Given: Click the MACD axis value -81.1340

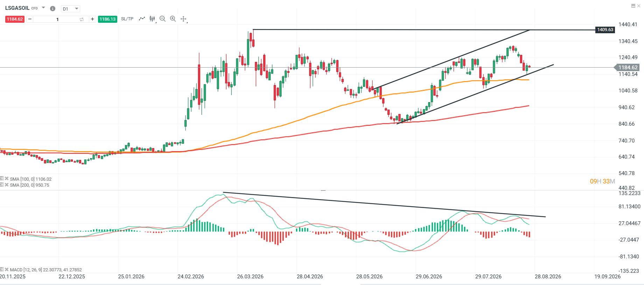Looking at the screenshot, I should (x=629, y=257).
